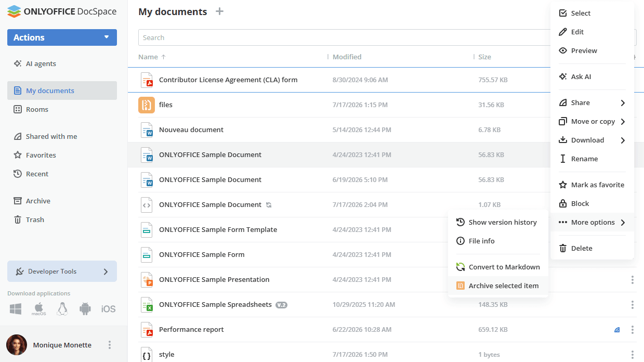The height and width of the screenshot is (362, 644).
Task: Click the code file icon of 1.07 KB Sample Document
Action: (x=147, y=205)
